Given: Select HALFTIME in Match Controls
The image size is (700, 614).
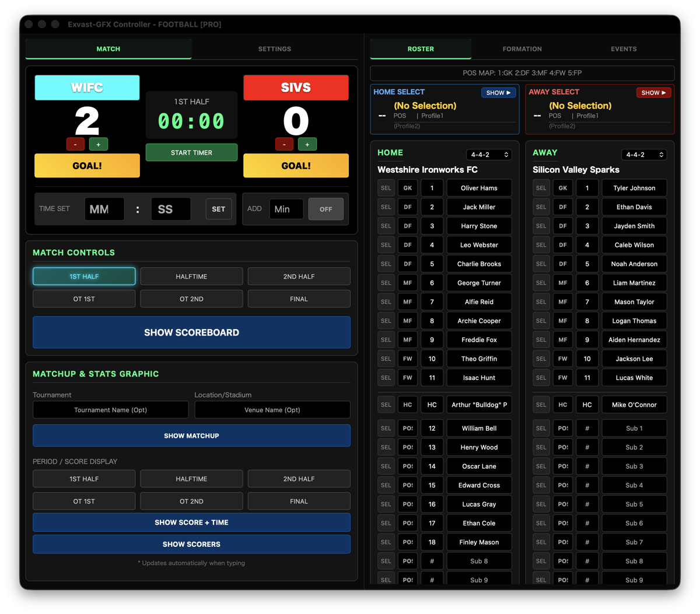Looking at the screenshot, I should [191, 277].
